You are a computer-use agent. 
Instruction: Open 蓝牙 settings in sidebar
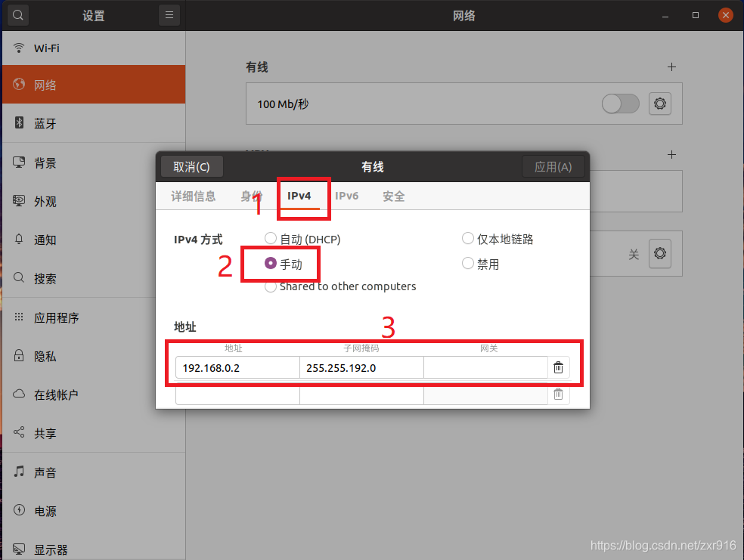tap(94, 123)
